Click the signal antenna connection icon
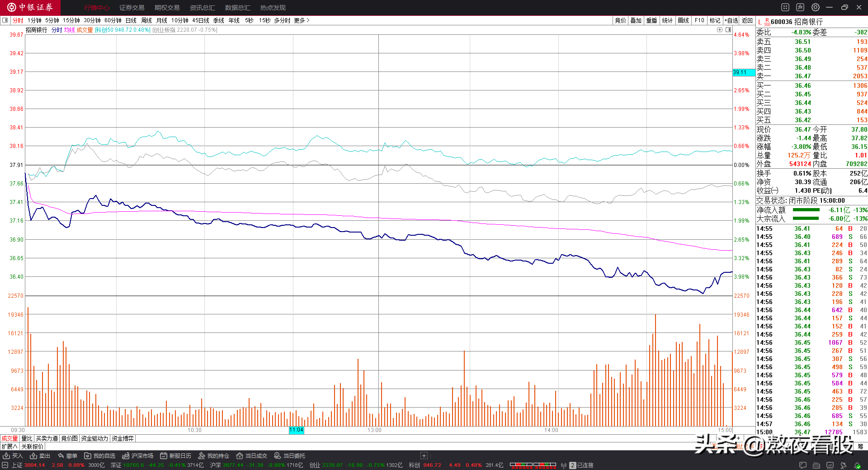 [x=564, y=465]
